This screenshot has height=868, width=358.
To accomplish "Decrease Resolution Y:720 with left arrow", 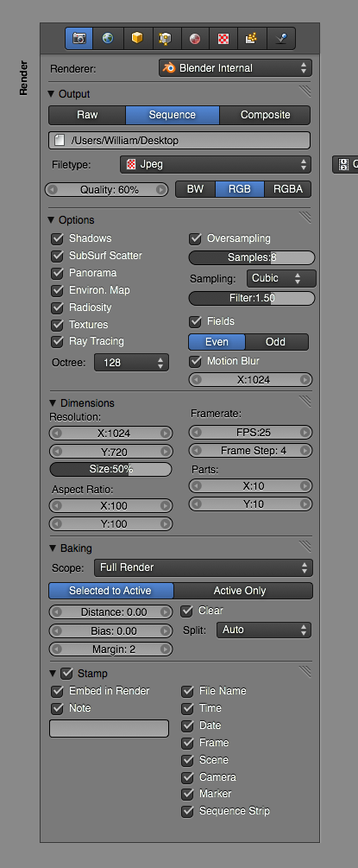I will tap(56, 452).
